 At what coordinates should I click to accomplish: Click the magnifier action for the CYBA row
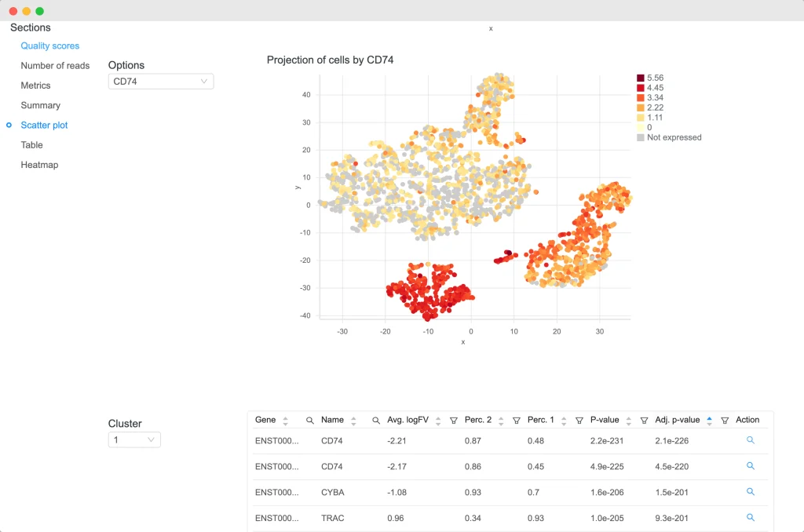(751, 492)
